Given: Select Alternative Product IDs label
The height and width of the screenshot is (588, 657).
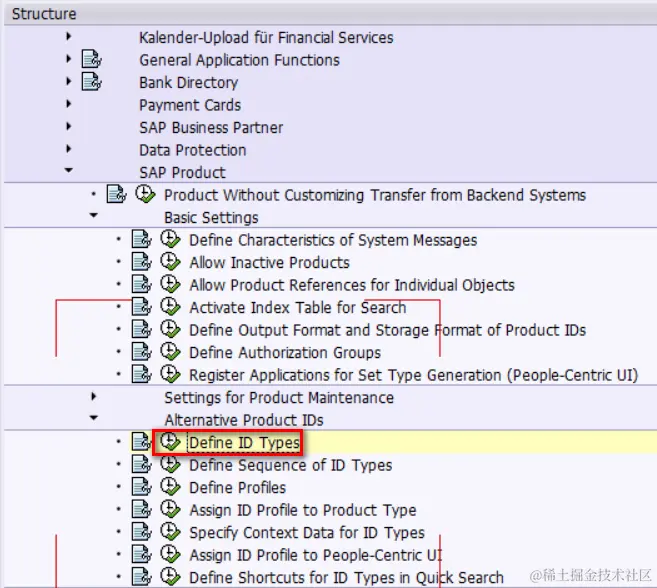Looking at the screenshot, I should [x=244, y=420].
